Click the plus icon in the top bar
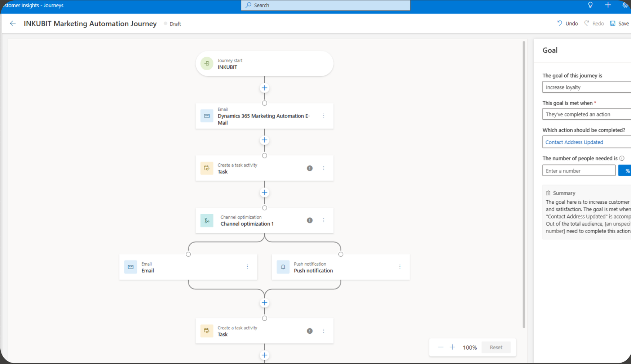Screen dimensions: 631x364 click(x=608, y=5)
